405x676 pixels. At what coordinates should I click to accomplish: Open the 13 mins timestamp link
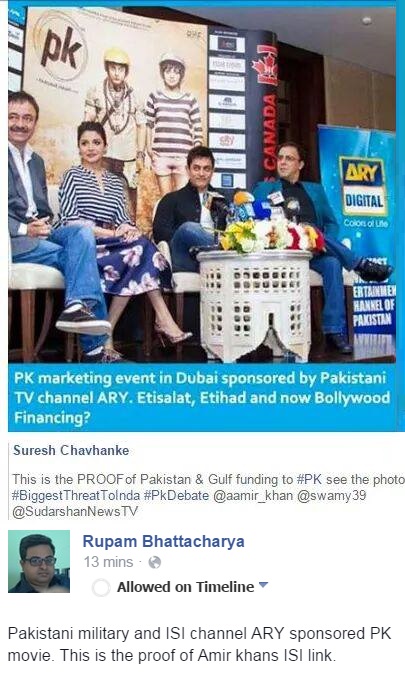click(x=108, y=562)
